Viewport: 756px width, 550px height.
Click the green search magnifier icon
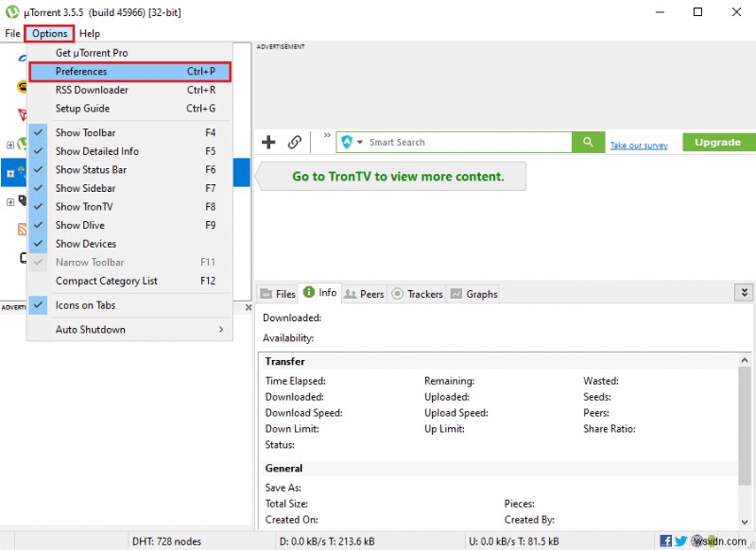point(588,142)
